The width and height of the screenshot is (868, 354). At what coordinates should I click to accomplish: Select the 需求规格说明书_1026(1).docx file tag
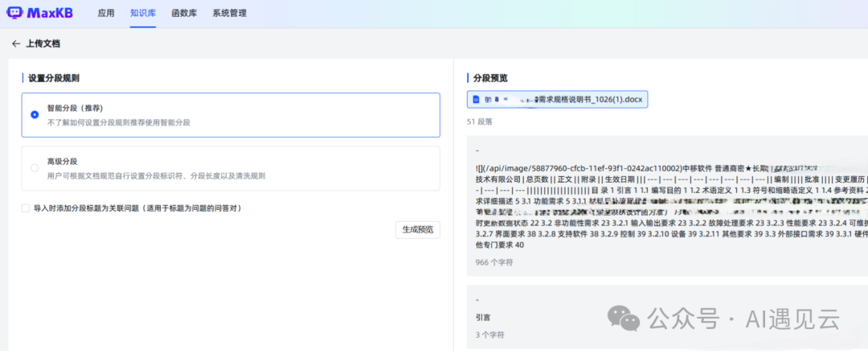point(557,100)
